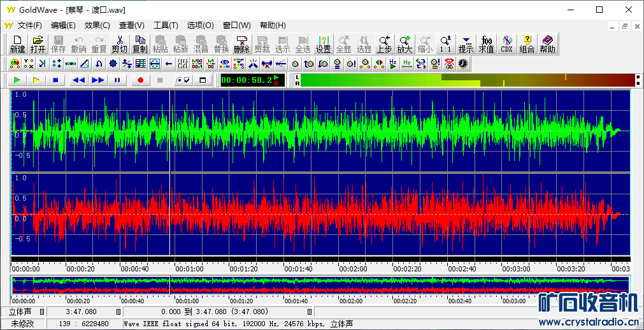
Task: Click the Hz resample icon
Action: (406, 63)
